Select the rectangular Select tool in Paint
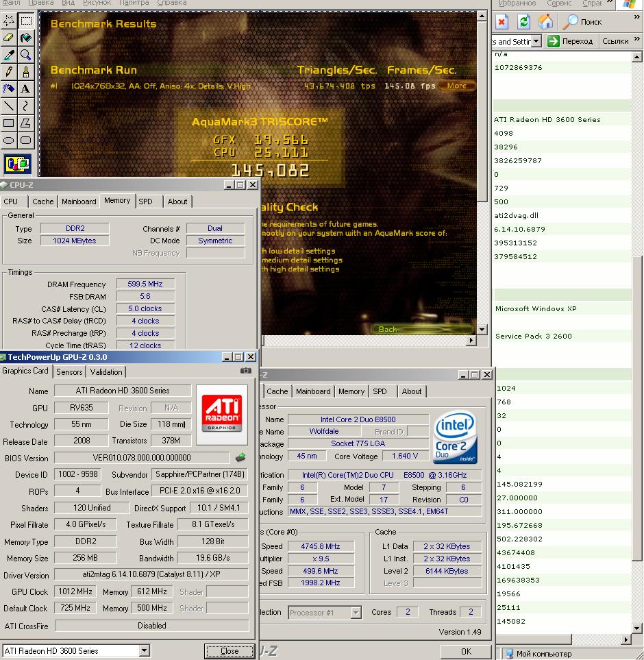 (x=26, y=21)
